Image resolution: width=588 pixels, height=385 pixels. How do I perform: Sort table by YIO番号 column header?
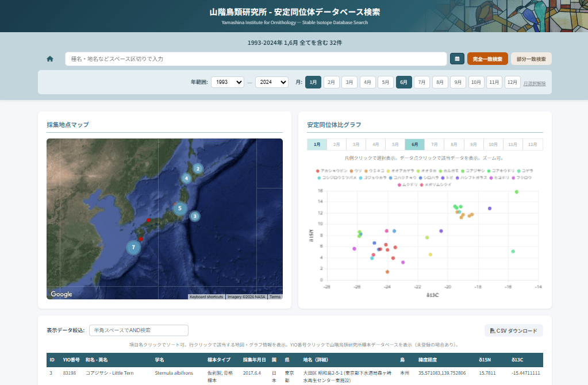pyautogui.click(x=71, y=360)
